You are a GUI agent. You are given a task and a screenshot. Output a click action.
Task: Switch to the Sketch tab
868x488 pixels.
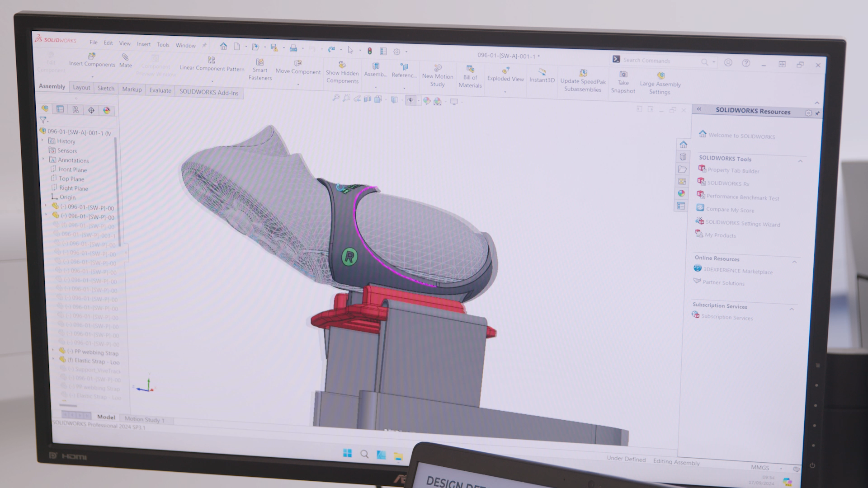(106, 89)
